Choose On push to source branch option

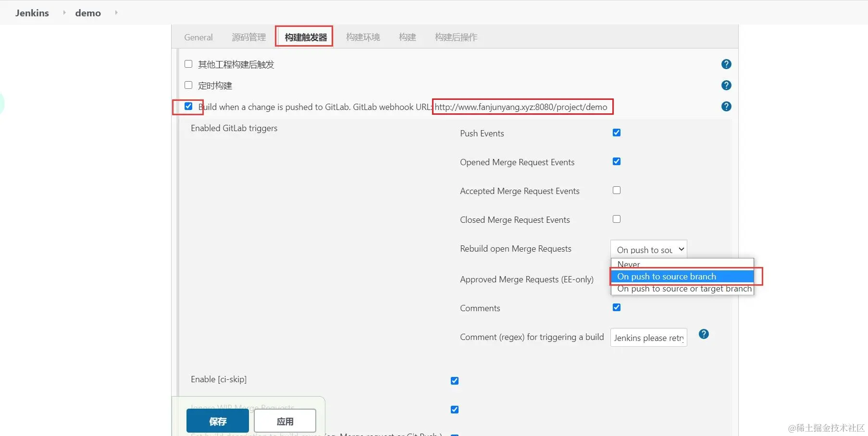coord(682,277)
